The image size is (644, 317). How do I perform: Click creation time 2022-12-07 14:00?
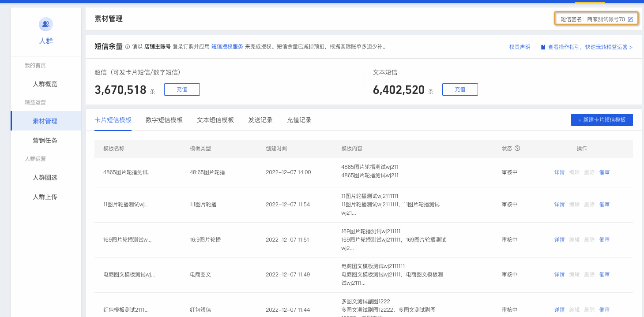288,172
